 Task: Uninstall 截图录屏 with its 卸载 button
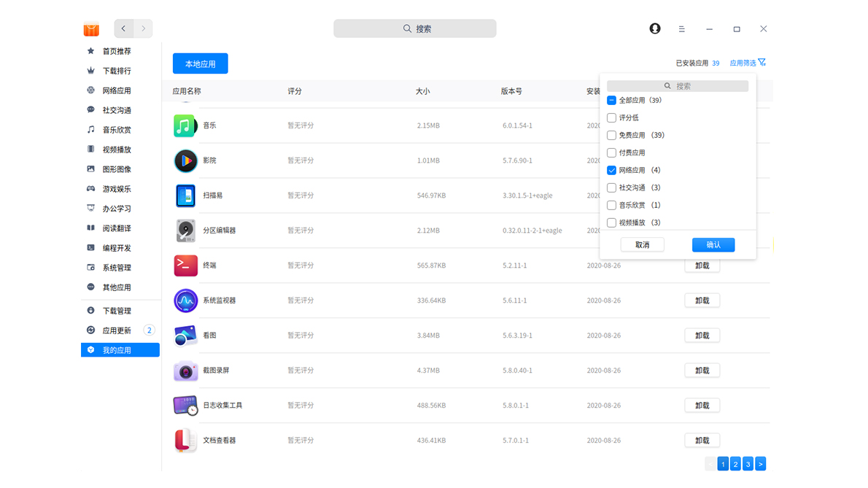click(x=702, y=371)
